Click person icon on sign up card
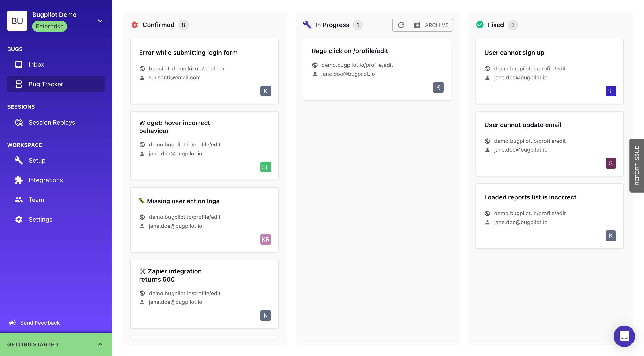This screenshot has width=644, height=356. [x=487, y=78]
